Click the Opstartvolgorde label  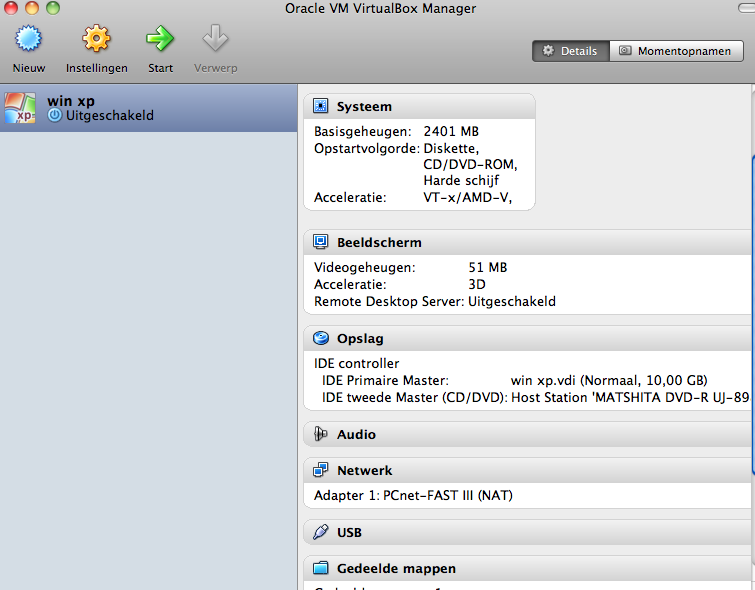(x=367, y=148)
